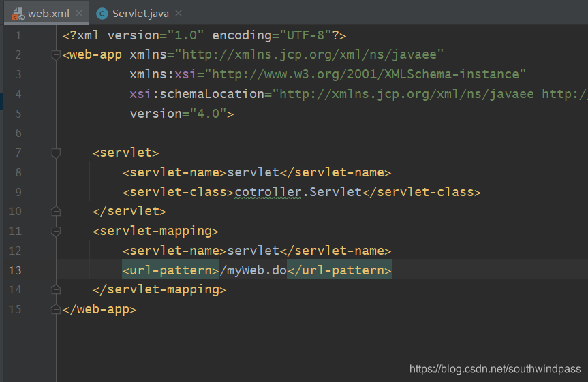Click the Servlet class name on line 9
This screenshot has width=588, height=382.
335,192
